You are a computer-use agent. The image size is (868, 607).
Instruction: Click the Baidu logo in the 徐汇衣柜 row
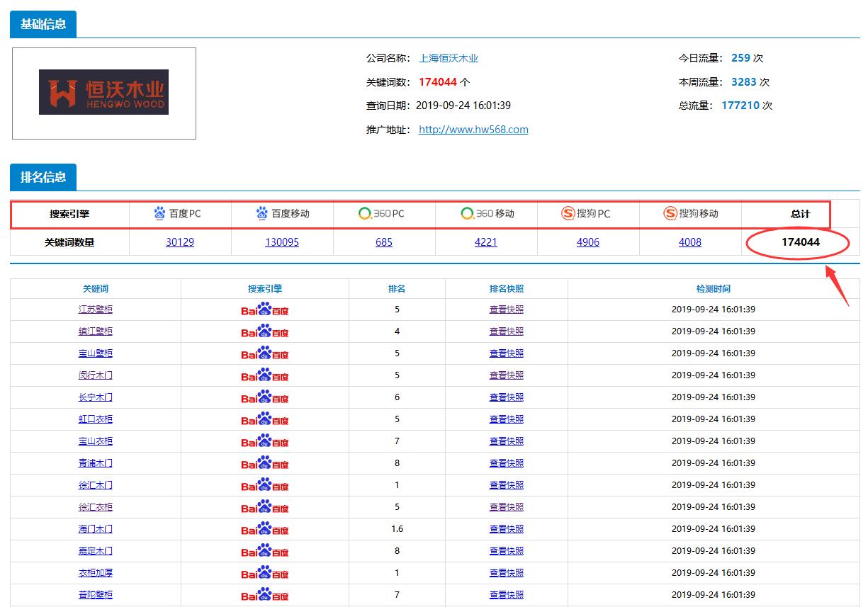265,507
